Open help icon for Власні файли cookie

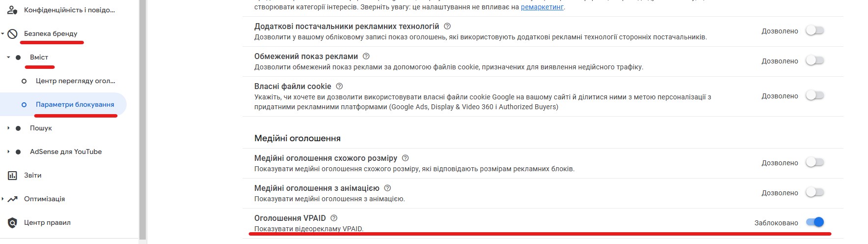coord(339,86)
